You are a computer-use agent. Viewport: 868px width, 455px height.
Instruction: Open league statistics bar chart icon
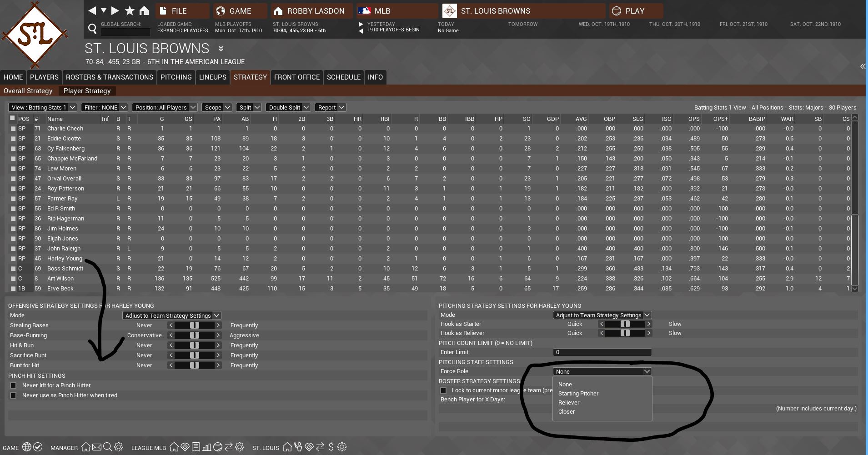point(207,447)
